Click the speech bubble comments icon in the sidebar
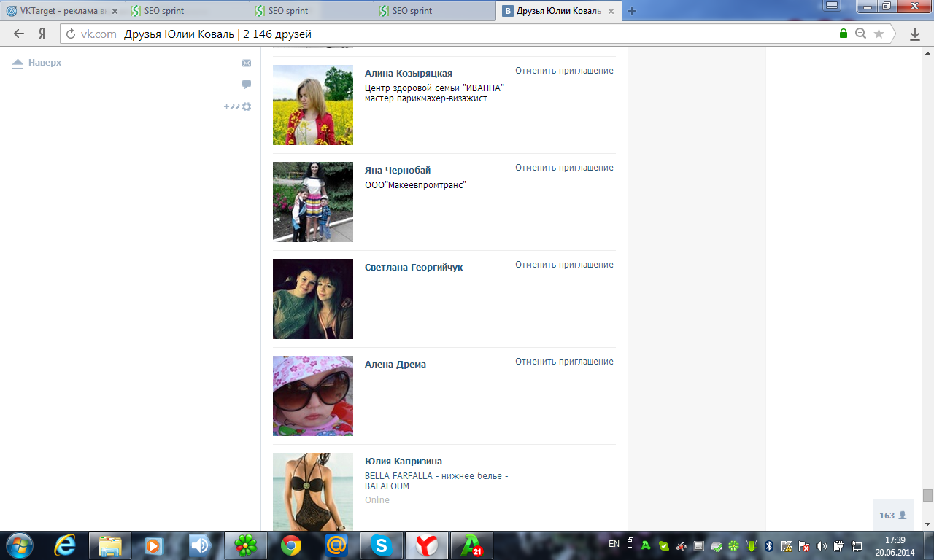The height and width of the screenshot is (560, 934). click(x=247, y=85)
